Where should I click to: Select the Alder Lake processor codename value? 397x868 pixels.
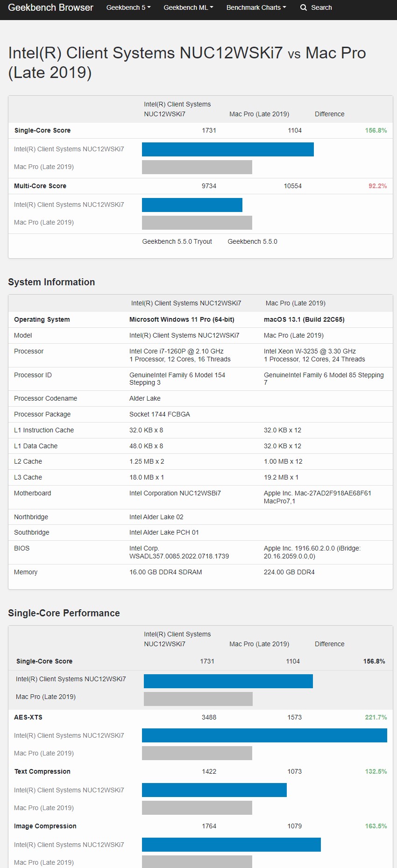(145, 399)
